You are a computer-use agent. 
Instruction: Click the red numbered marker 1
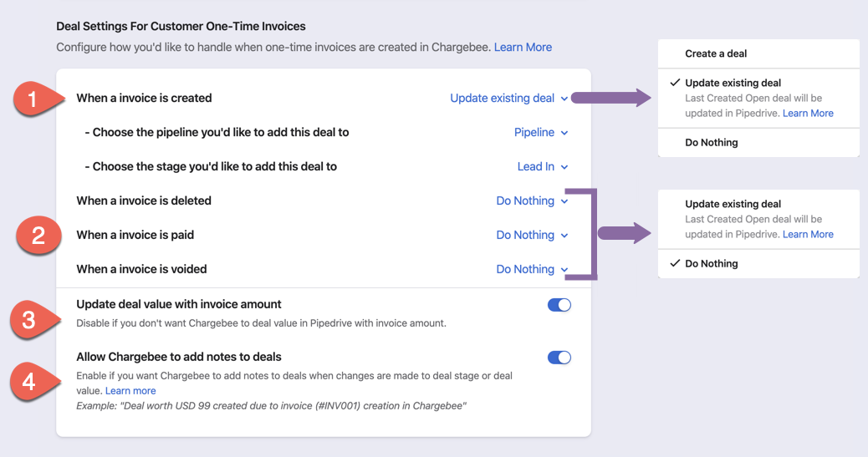click(33, 100)
